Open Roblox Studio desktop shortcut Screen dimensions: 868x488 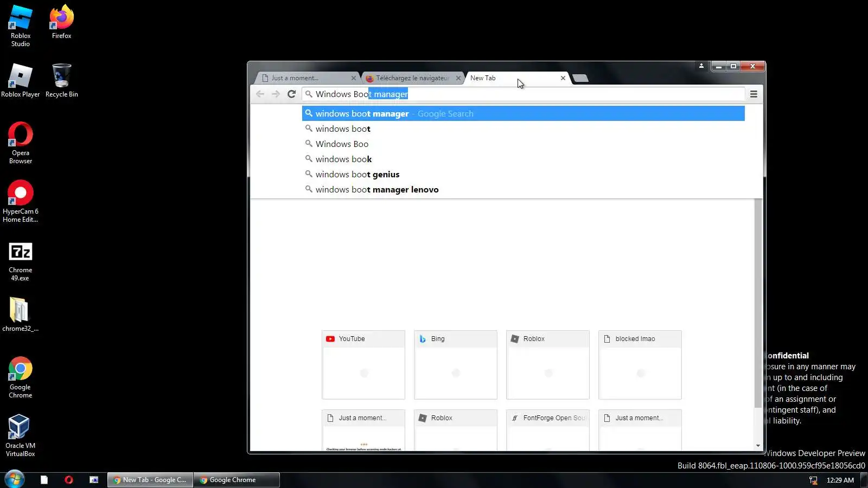coord(21,26)
